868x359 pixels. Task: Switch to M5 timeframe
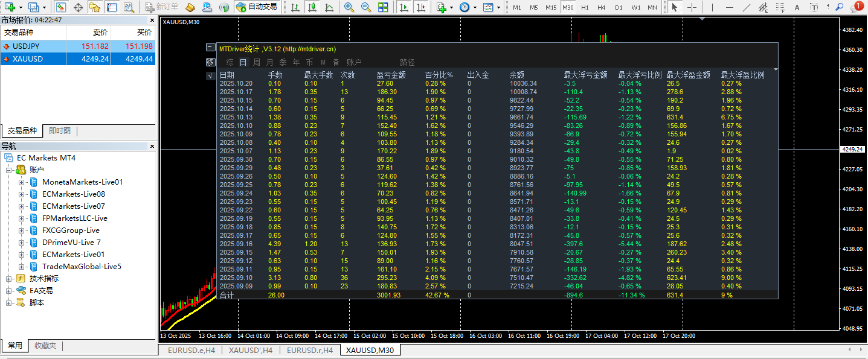tap(534, 7)
